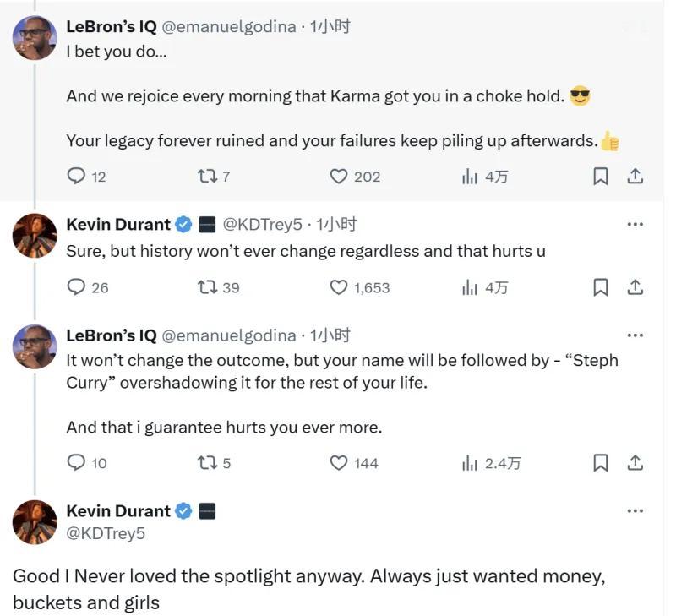676x616 pixels.
Task: Share the 'Steph Curry' overshadowing tweet
Action: (635, 463)
